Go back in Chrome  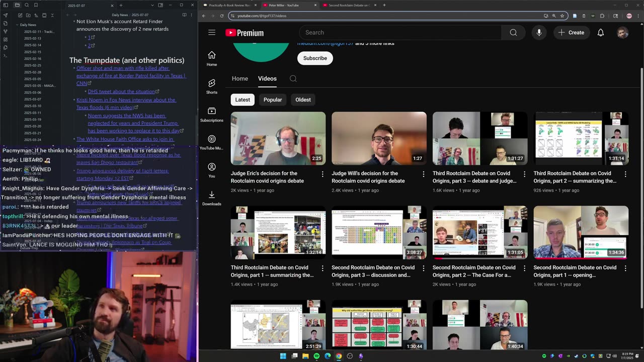click(204, 16)
